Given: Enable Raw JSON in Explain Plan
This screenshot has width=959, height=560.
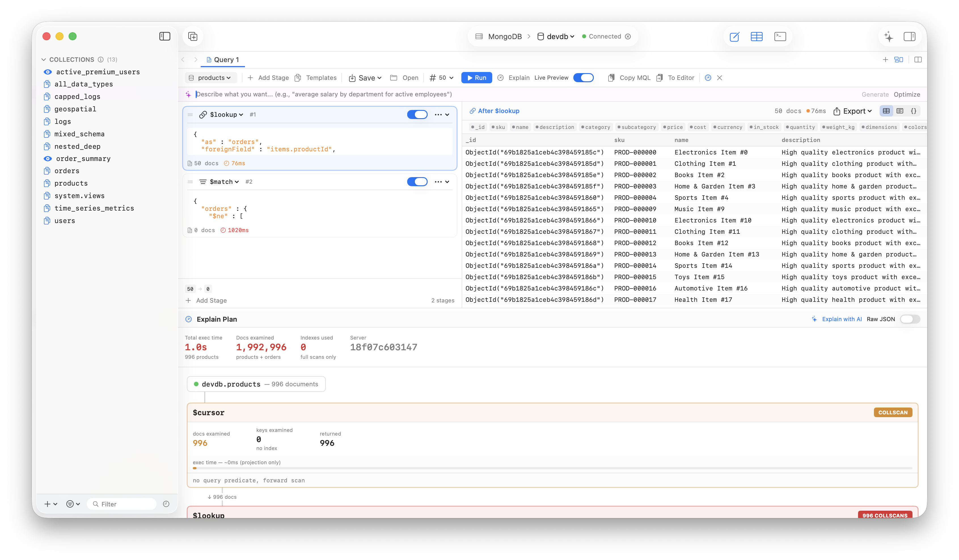Looking at the screenshot, I should point(910,319).
